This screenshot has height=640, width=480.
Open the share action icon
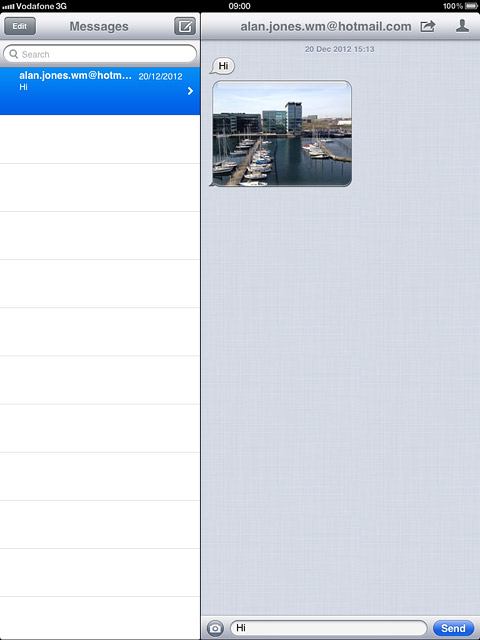point(427,27)
